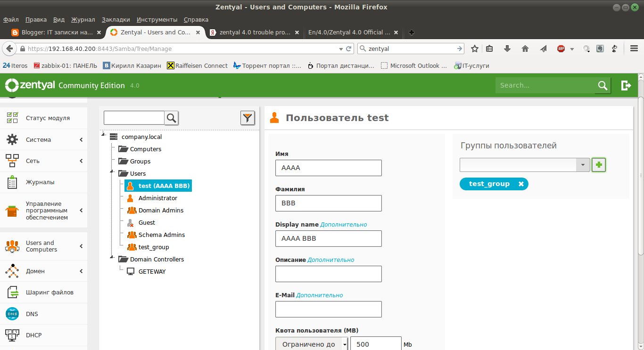The height and width of the screenshot is (350, 644).
Task: Click the Users and Computers icon
Action: point(12,246)
